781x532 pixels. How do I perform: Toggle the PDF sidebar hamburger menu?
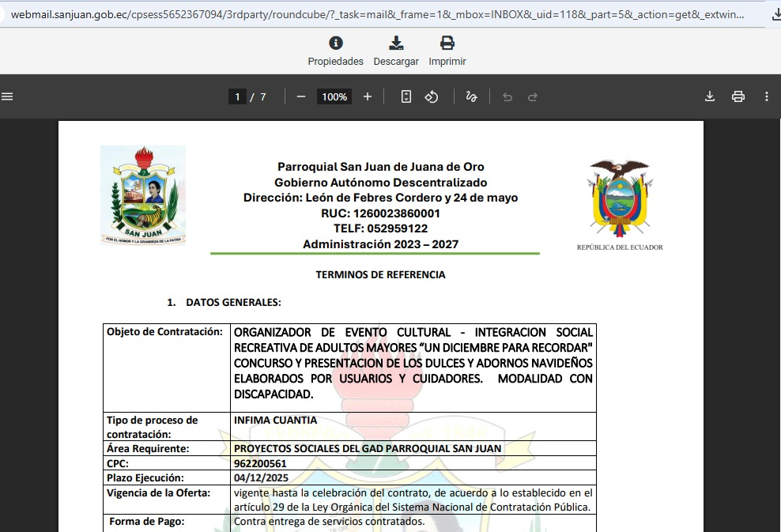point(8,96)
